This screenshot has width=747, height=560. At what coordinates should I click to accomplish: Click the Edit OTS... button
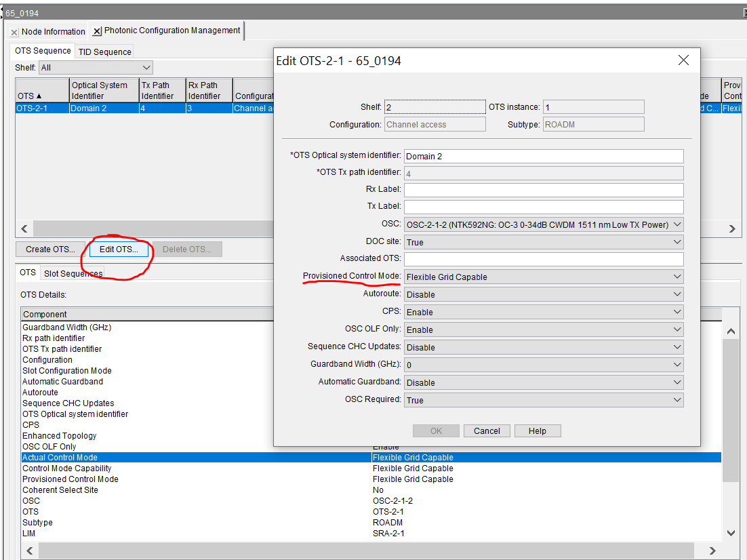pyautogui.click(x=119, y=249)
